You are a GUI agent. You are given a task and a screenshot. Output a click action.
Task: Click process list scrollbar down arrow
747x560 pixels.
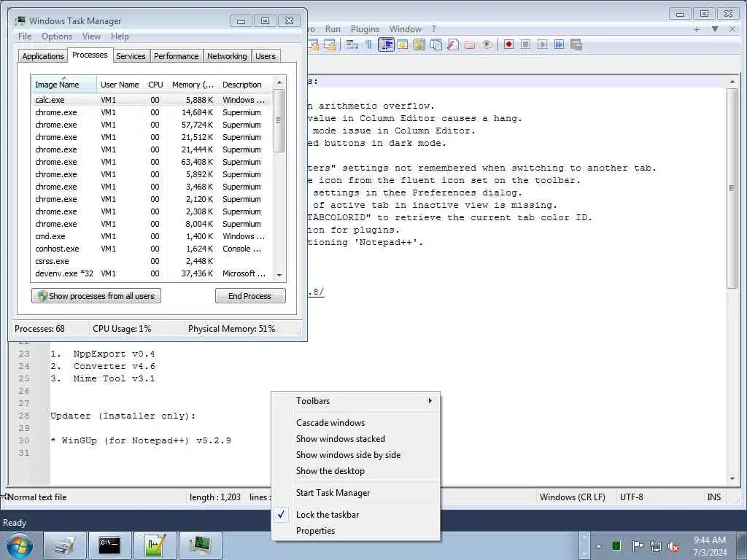click(279, 275)
